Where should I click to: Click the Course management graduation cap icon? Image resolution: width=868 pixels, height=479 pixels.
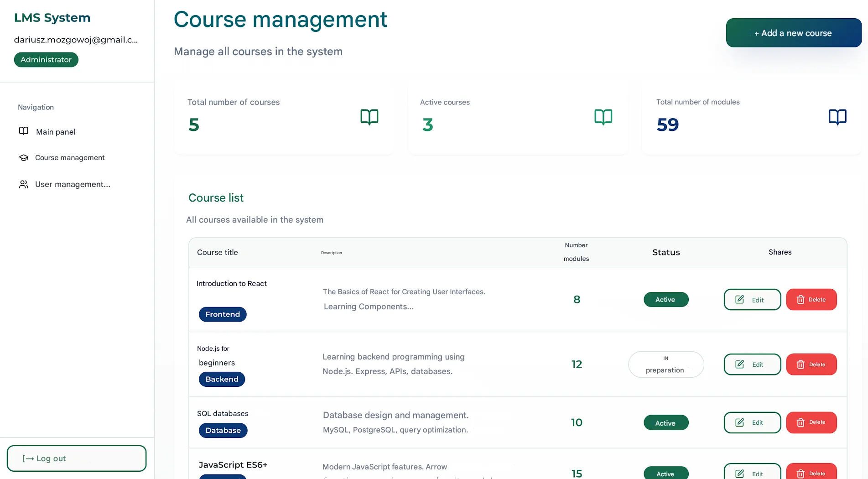coord(24,157)
